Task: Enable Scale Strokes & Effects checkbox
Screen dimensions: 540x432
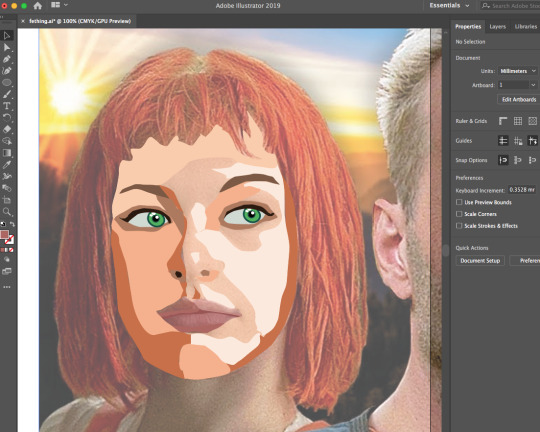Action: (x=459, y=226)
